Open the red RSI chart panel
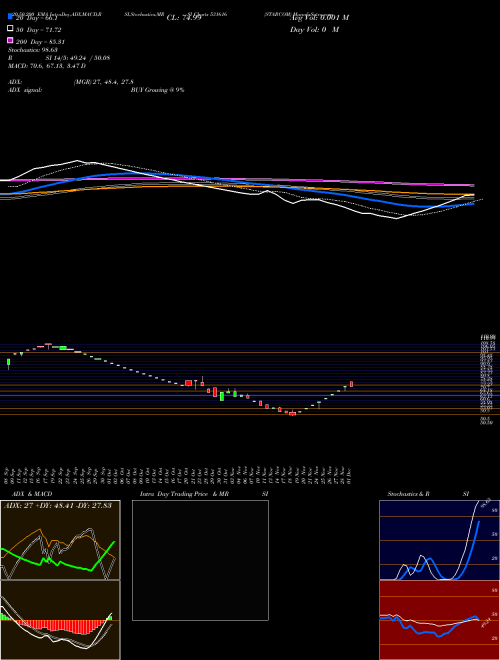This screenshot has height=660, width=500. [439, 620]
